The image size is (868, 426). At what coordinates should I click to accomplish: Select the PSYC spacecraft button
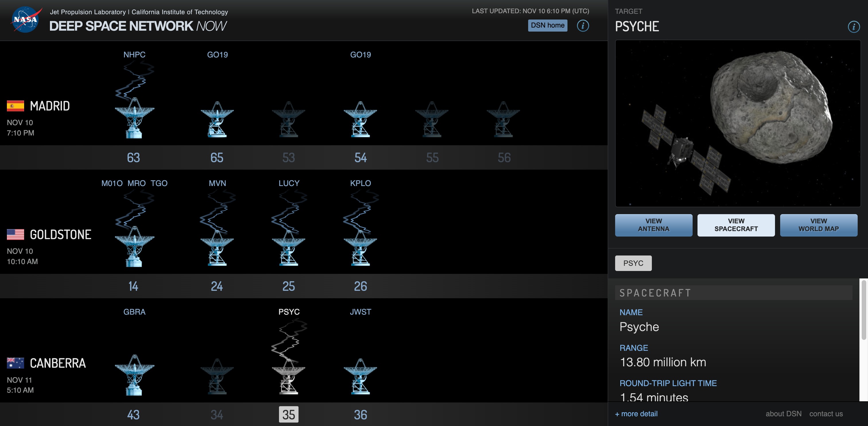[633, 263]
